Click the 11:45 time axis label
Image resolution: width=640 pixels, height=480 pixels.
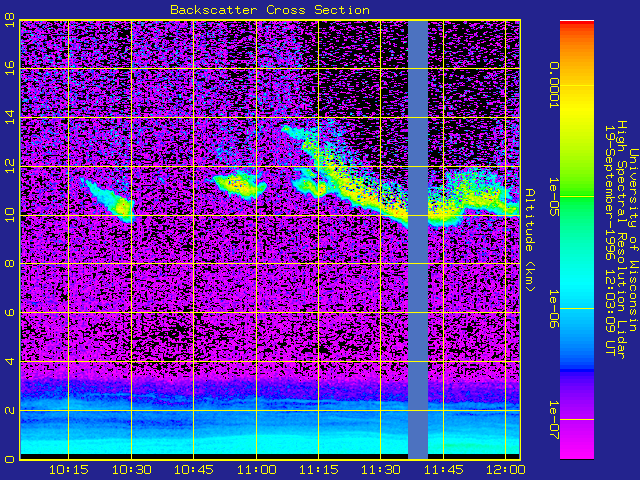tap(444, 470)
